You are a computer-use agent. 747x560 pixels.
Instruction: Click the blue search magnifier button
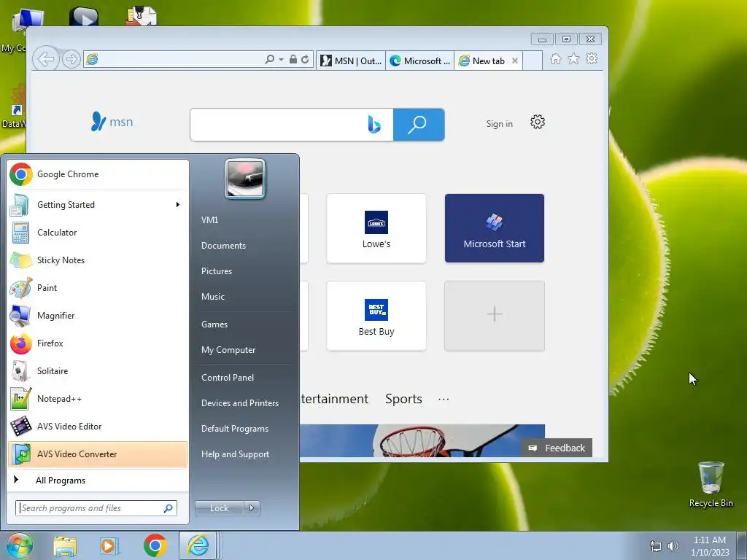click(419, 125)
